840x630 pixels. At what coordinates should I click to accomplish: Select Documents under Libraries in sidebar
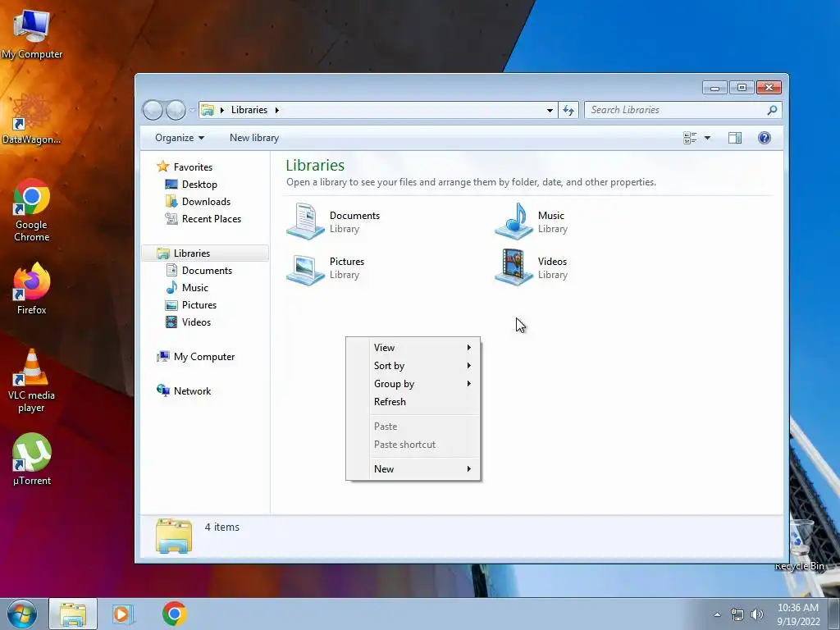[206, 271]
